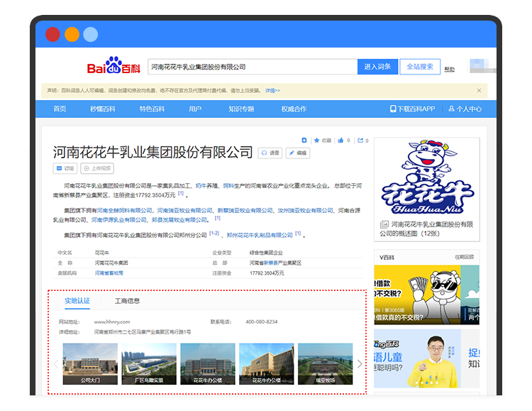The width and height of the screenshot is (532, 411).
Task: Open the 知识专题 menu item
Action: (241, 109)
